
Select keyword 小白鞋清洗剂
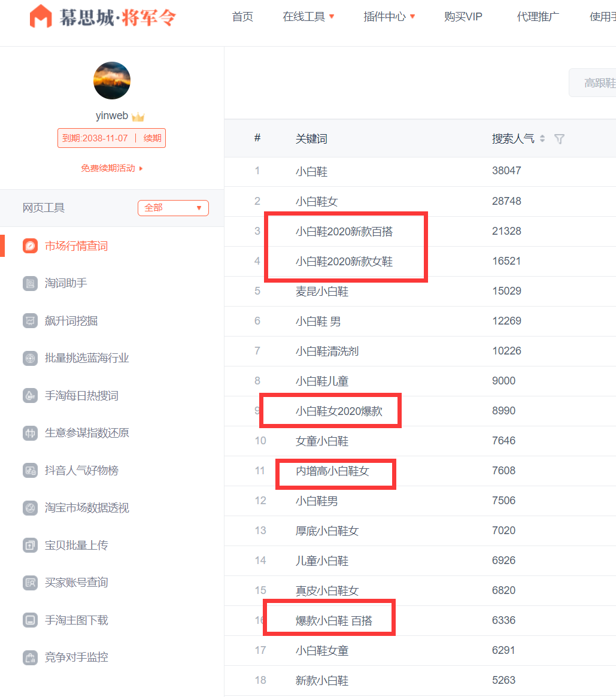(327, 351)
